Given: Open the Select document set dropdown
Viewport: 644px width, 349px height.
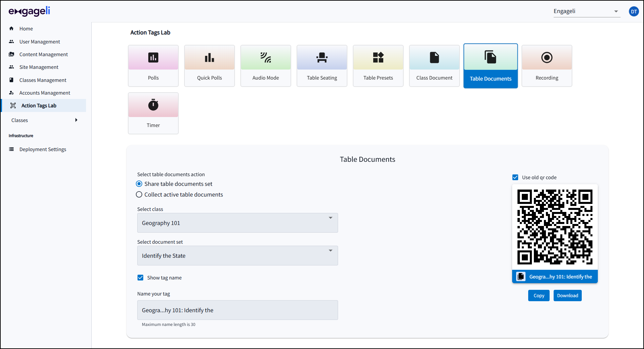Looking at the screenshot, I should pyautogui.click(x=238, y=256).
